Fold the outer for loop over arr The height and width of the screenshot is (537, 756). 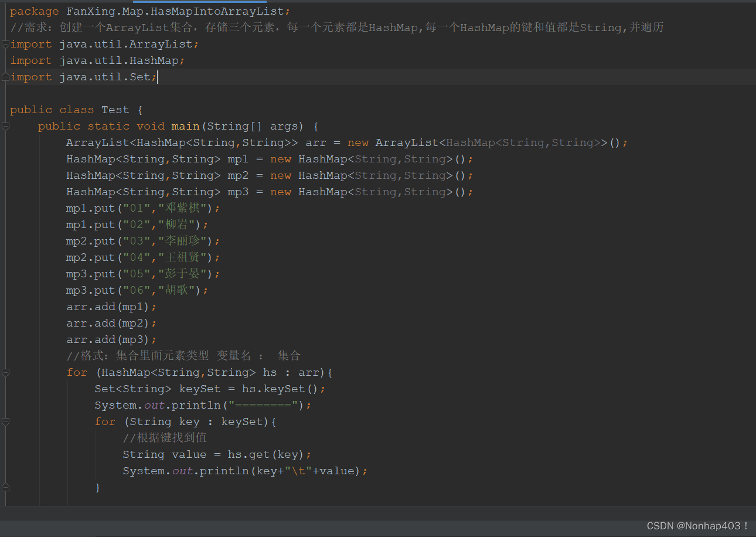coord(5,372)
